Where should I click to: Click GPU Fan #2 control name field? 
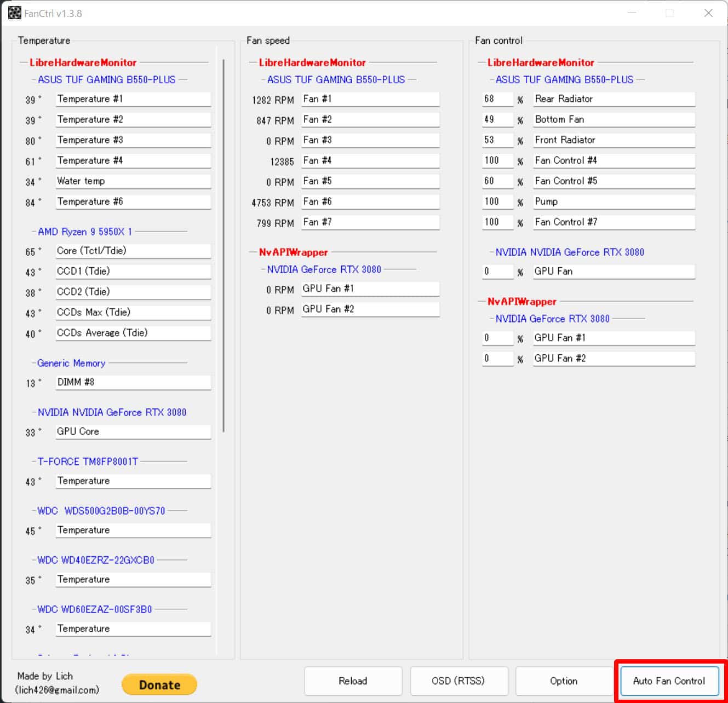(x=614, y=359)
